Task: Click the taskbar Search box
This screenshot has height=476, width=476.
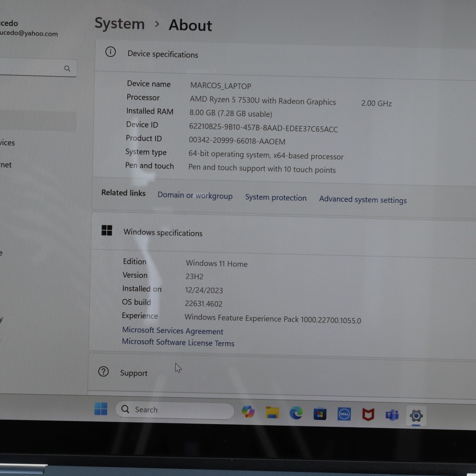Action: (175, 410)
